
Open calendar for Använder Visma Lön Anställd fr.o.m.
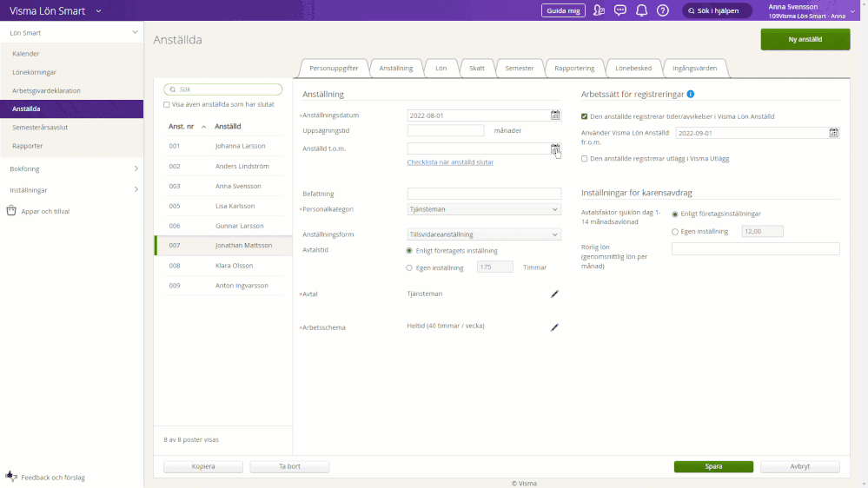pos(833,133)
